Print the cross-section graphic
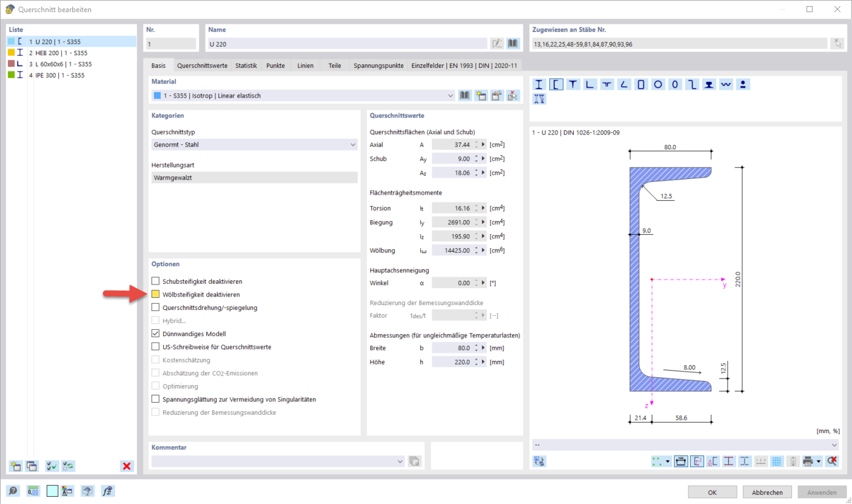 click(x=808, y=462)
